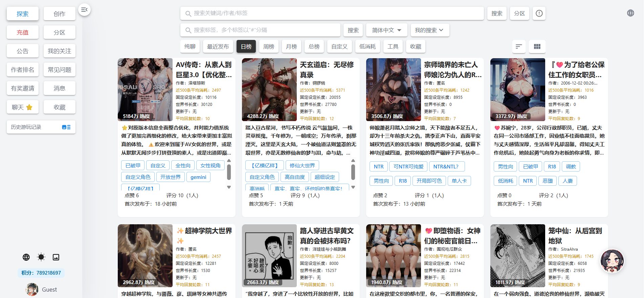Toggle the 低消耗 filter

point(368,47)
